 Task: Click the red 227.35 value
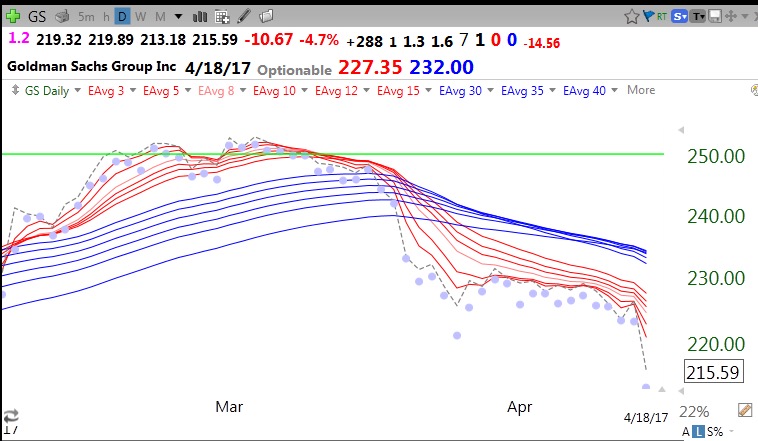[370, 67]
